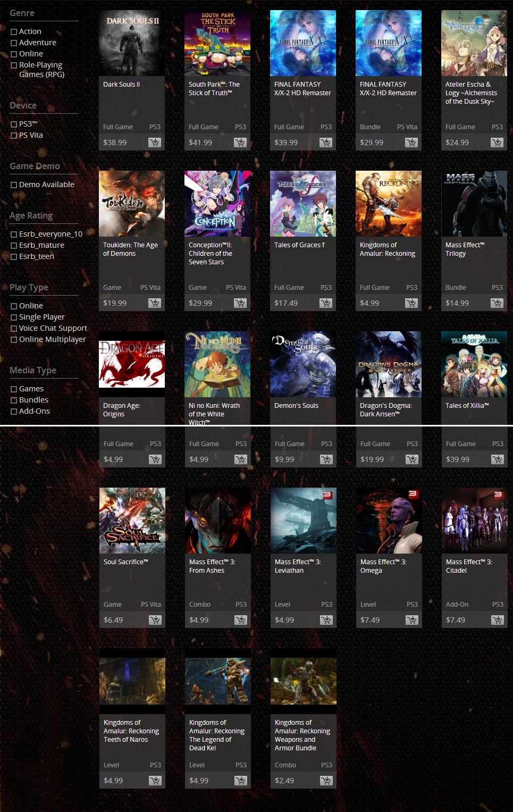513x812 pixels.
Task: Add Teeth of Naros to cart
Action: [155, 781]
